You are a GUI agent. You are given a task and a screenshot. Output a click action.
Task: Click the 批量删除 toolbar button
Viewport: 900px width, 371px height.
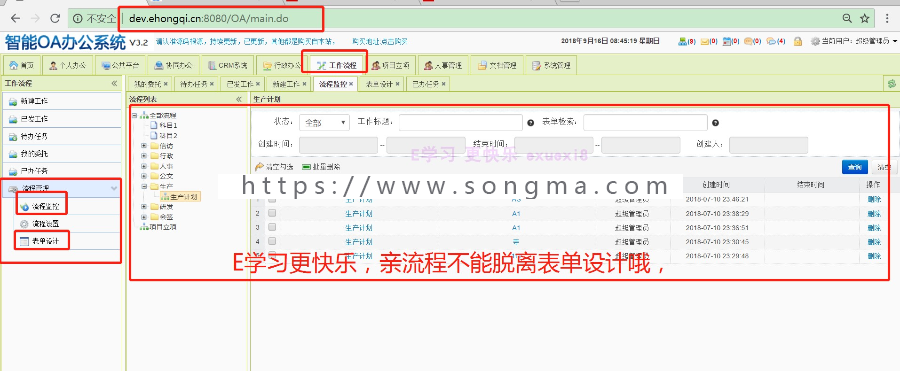[321, 167]
